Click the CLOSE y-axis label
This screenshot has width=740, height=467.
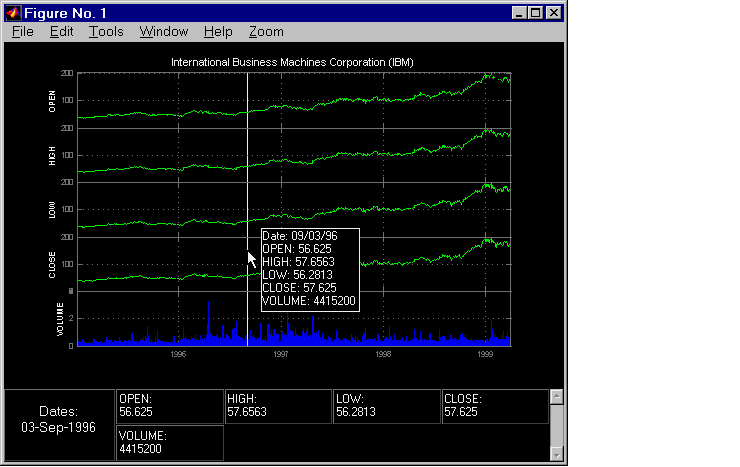pos(52,265)
